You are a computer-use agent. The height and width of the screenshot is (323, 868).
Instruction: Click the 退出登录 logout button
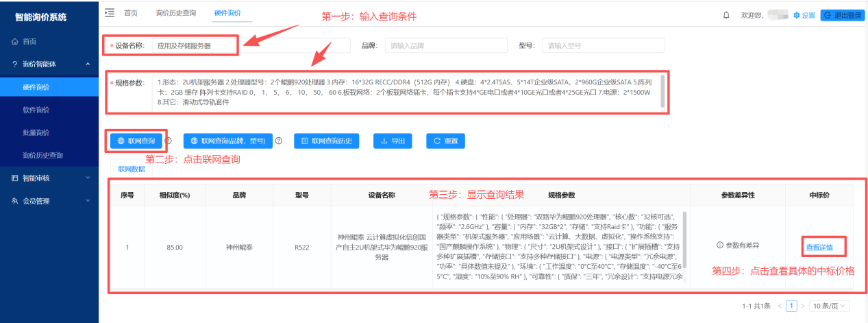pyautogui.click(x=842, y=15)
